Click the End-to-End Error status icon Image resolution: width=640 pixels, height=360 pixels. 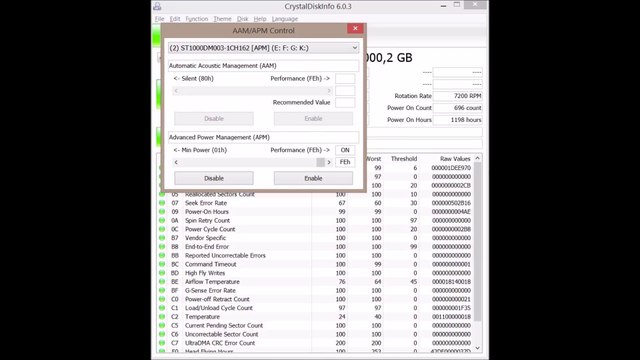coord(162,247)
